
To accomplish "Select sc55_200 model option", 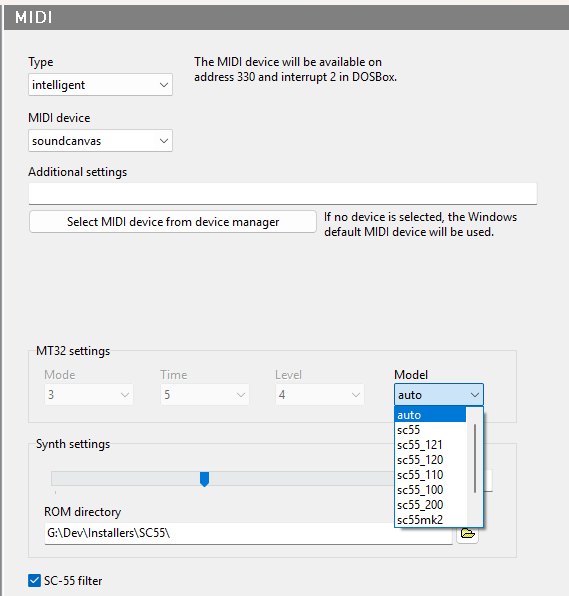I will click(430, 505).
